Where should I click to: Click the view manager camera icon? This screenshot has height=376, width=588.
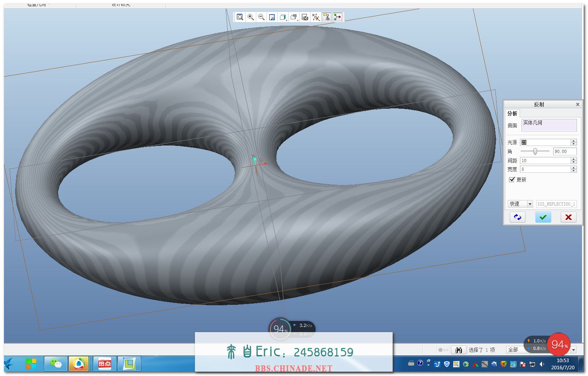point(305,17)
